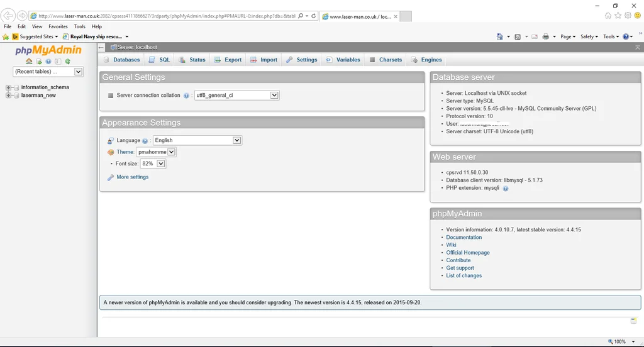Expand the laserman_new tree node

(8, 96)
